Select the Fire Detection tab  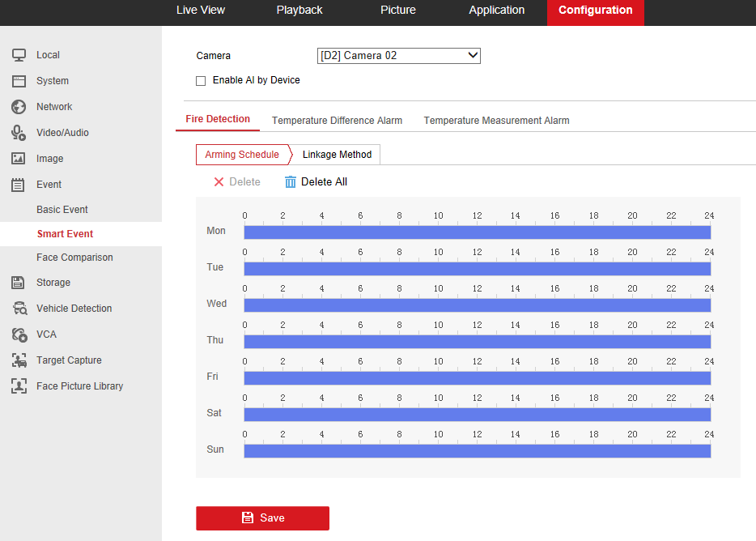tap(218, 119)
